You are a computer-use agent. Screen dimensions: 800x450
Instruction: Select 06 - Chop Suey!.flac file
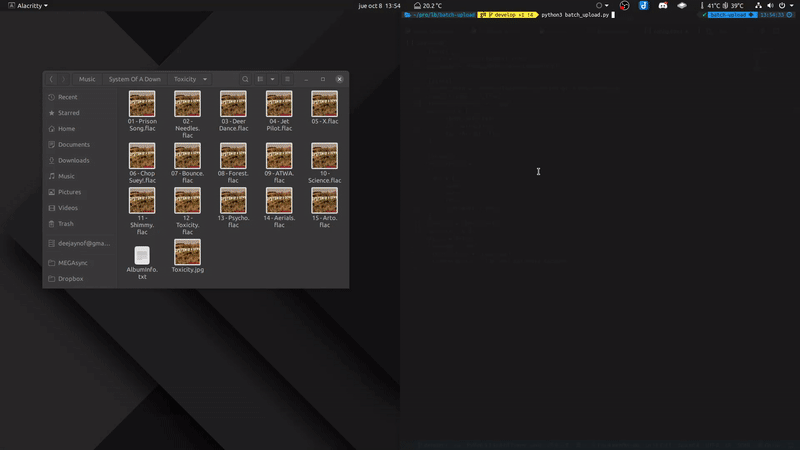tap(142, 163)
